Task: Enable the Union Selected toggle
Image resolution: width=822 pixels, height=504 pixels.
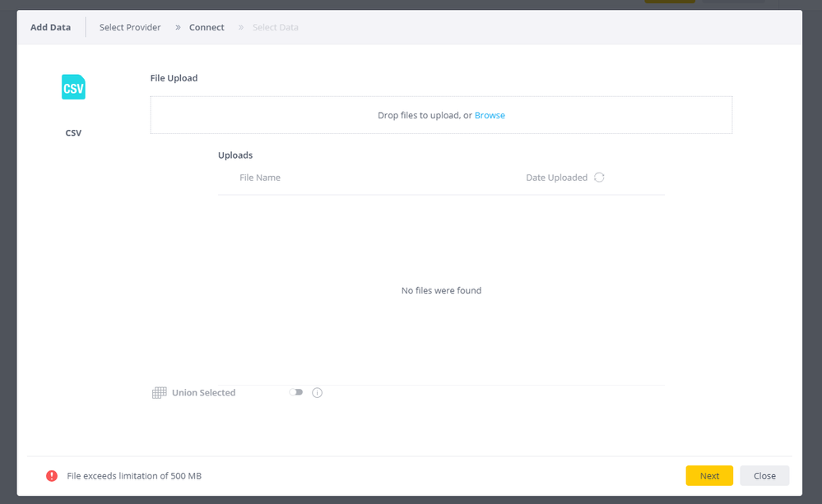Action: pyautogui.click(x=295, y=393)
